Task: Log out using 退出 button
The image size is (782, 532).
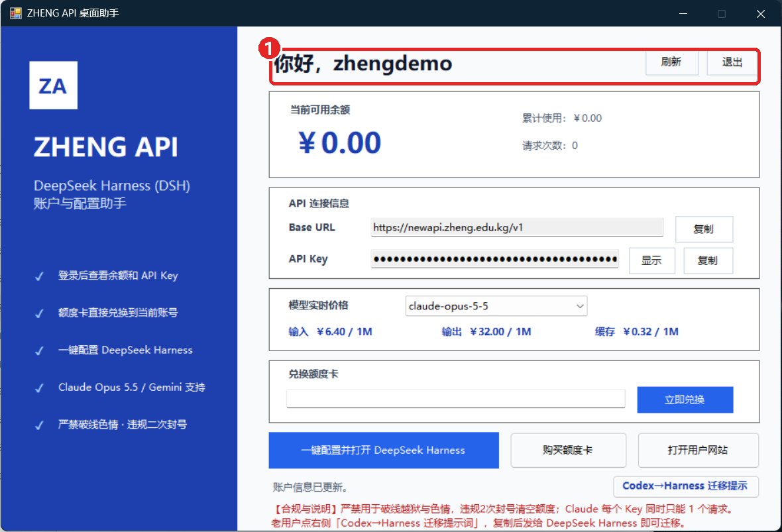Action: (732, 62)
